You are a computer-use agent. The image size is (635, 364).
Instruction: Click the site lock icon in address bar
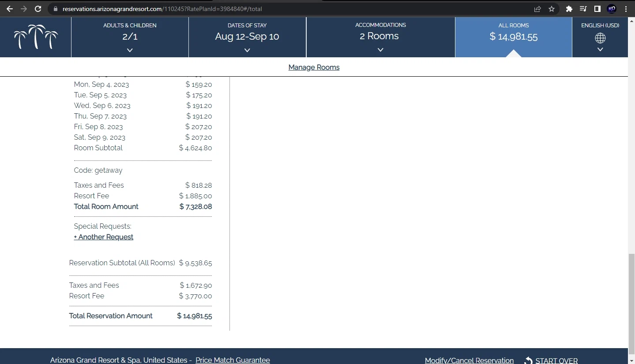[55, 9]
